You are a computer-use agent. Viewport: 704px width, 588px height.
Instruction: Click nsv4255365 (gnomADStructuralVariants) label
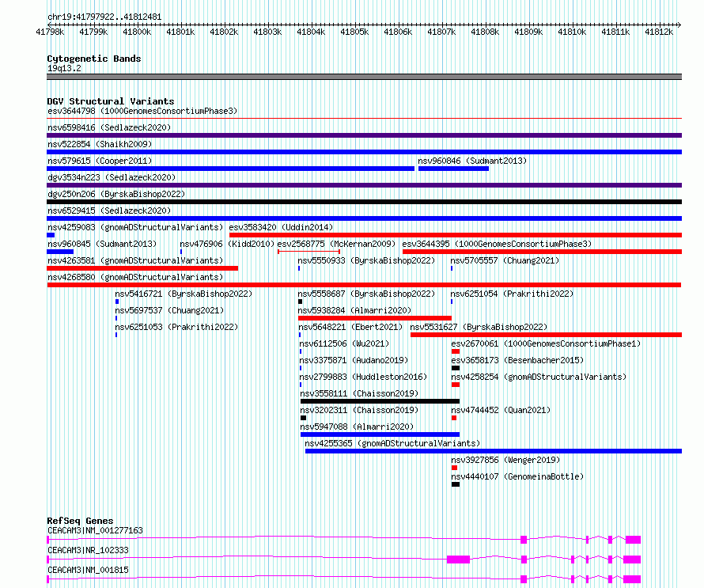pyautogui.click(x=392, y=443)
